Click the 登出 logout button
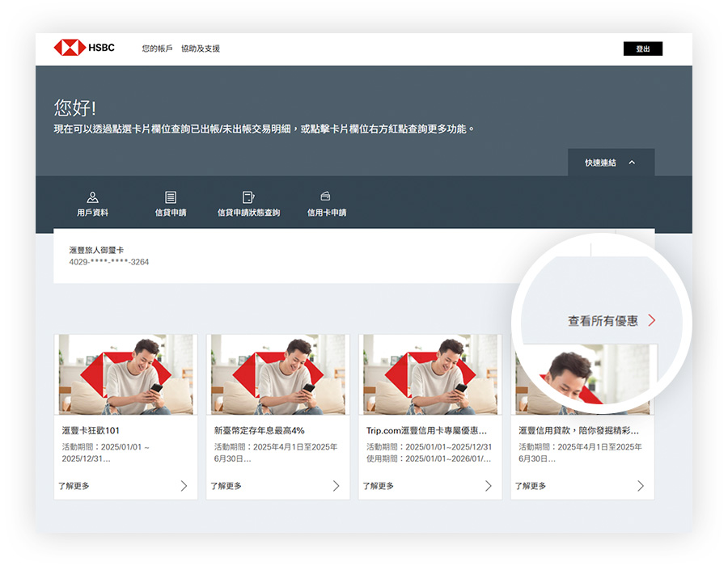The image size is (728, 566). (642, 49)
